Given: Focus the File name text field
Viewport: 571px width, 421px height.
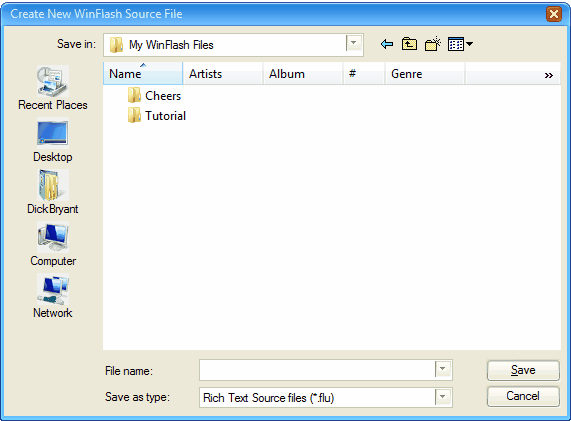Looking at the screenshot, I should click(x=317, y=370).
